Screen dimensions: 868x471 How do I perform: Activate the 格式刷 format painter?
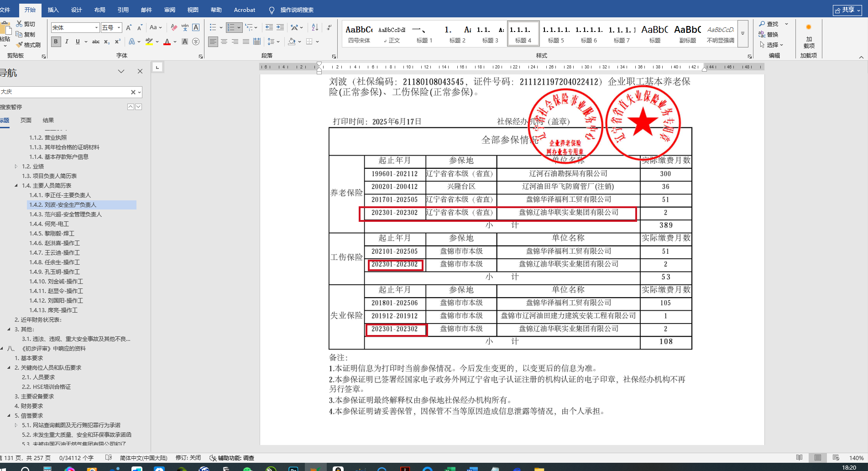coord(28,45)
